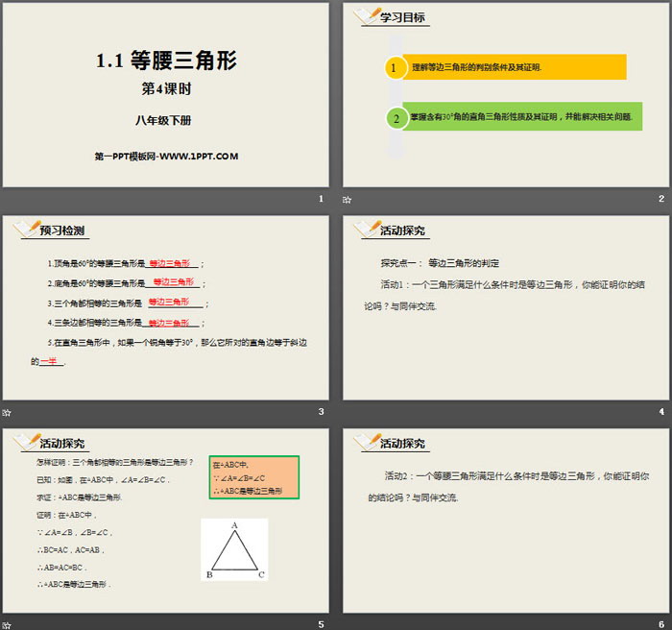Select slide 6 thumbnail with 活动2 text
This screenshot has width=672, height=630.
pos(506,519)
